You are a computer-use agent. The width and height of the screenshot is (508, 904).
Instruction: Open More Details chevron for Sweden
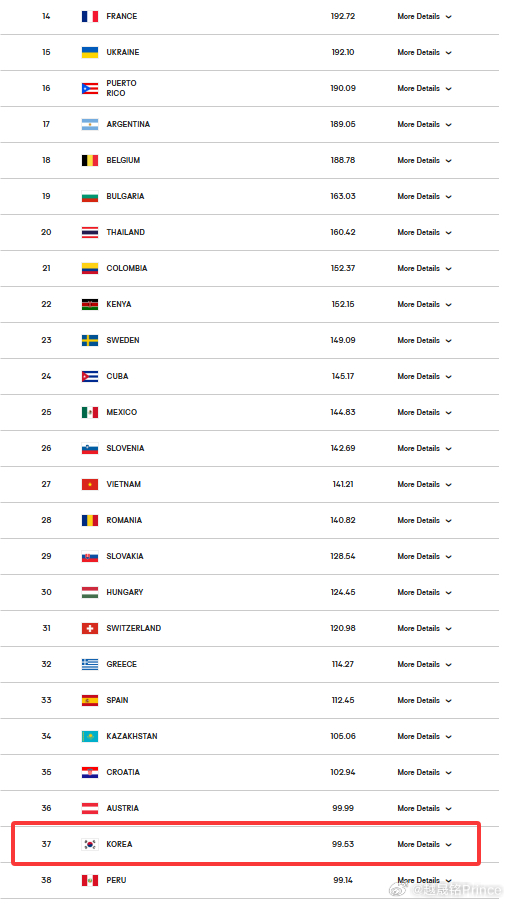(449, 341)
